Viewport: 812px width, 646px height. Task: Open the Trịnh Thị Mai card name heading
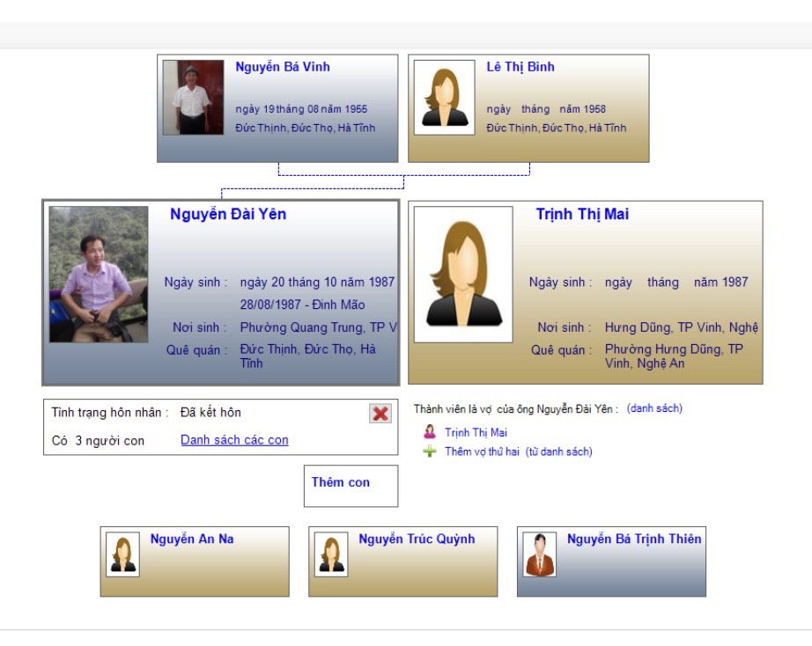(x=583, y=214)
